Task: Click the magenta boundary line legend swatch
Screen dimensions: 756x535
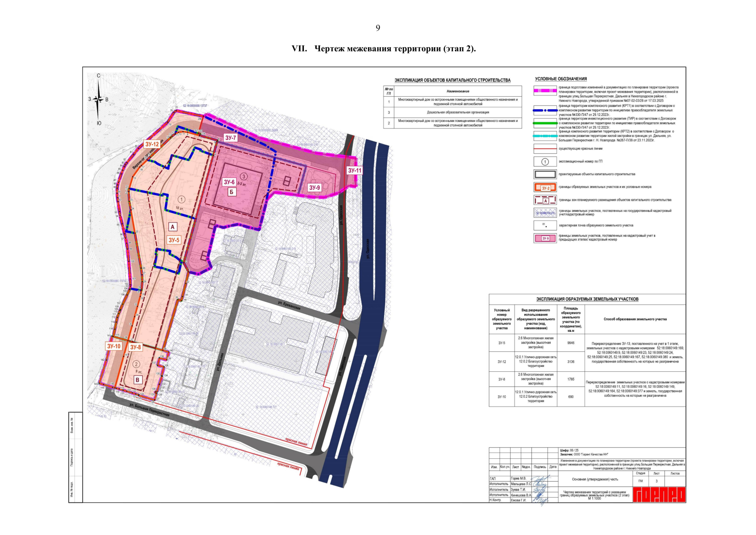Action: (545, 91)
